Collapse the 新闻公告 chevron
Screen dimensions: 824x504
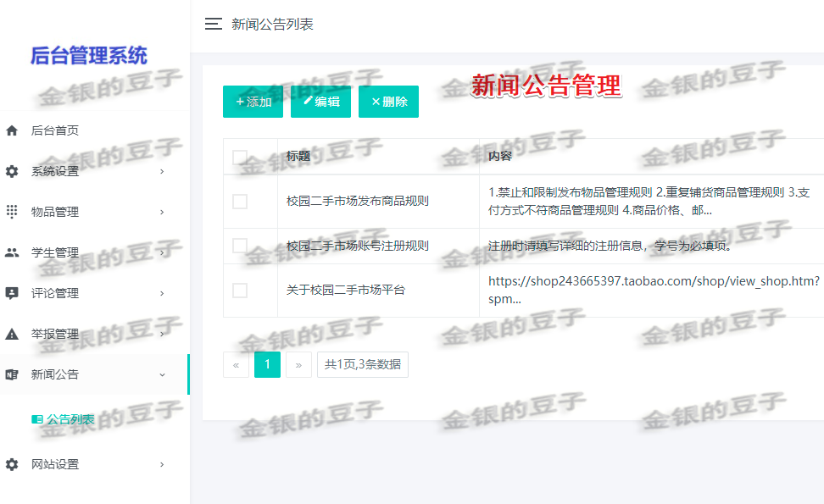162,375
